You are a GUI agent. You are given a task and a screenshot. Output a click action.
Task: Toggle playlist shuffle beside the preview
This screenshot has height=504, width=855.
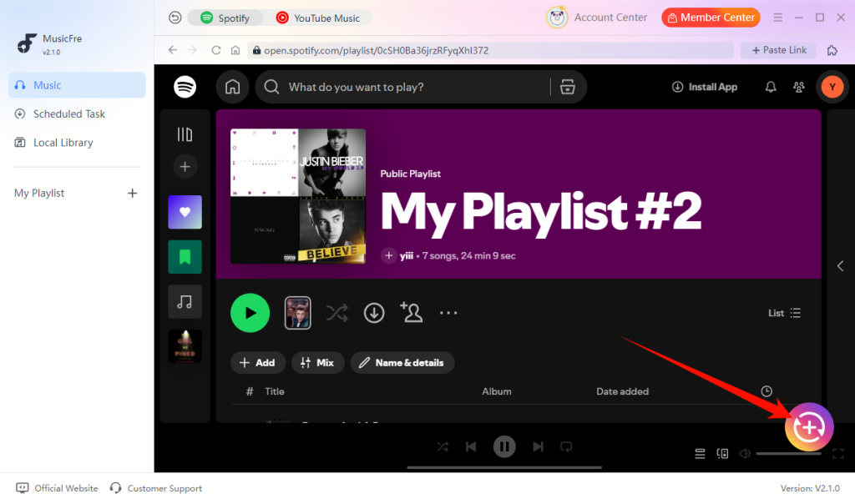(337, 313)
